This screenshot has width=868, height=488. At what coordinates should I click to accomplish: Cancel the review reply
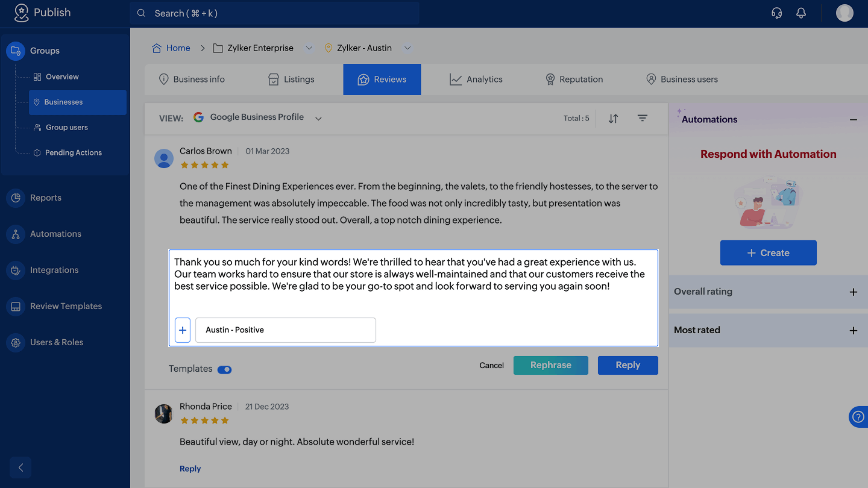click(x=492, y=366)
